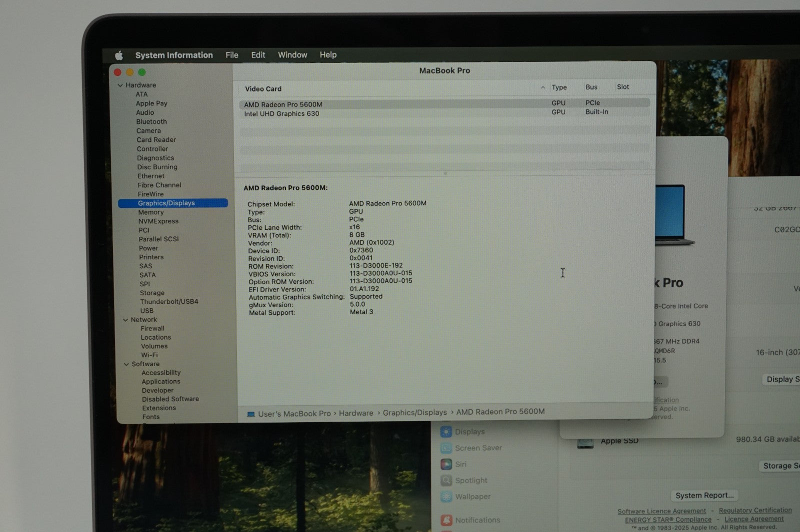Select Accessibility under Software
800x532 pixels.
161,373
